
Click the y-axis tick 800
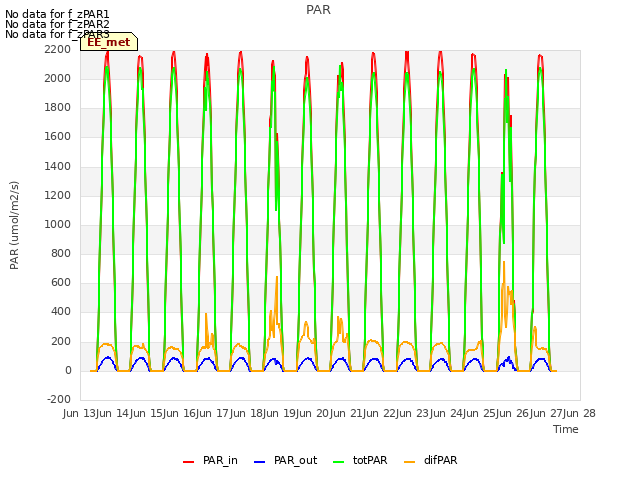pyautogui.click(x=61, y=253)
